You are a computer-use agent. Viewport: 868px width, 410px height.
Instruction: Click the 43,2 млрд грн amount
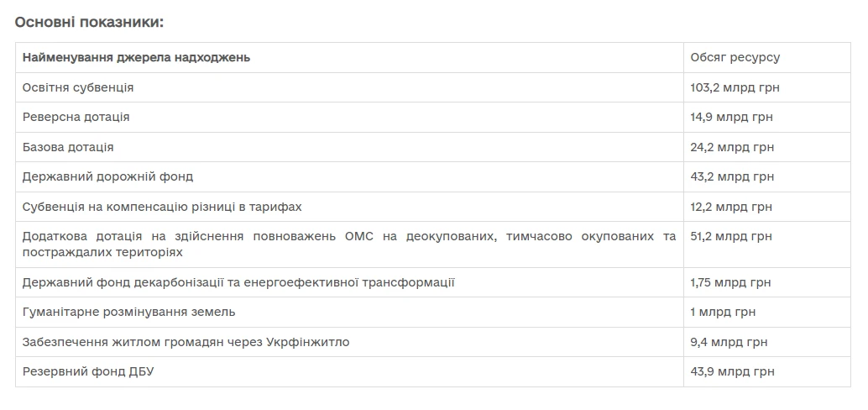(x=732, y=176)
